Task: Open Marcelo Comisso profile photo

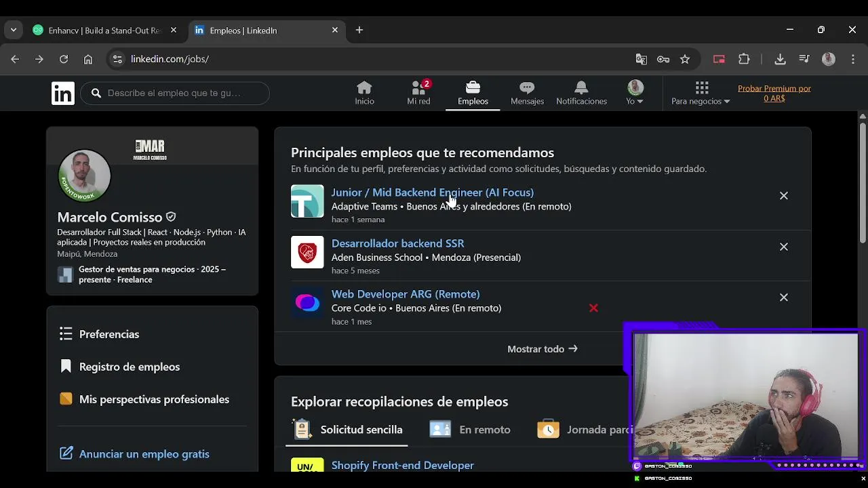Action: [84, 176]
